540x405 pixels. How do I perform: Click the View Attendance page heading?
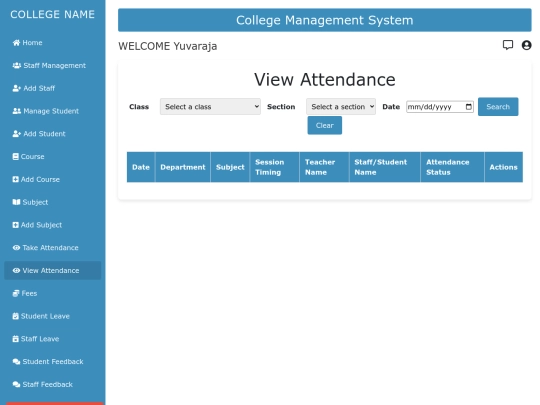324,80
